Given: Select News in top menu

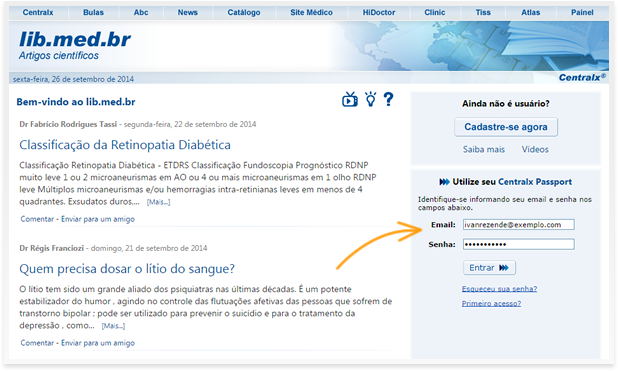Looking at the screenshot, I should (x=188, y=13).
